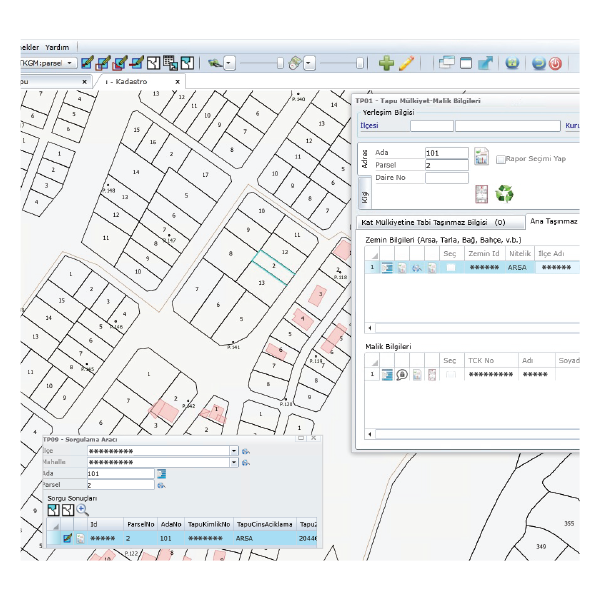This screenshot has height=600, width=600.
Task: Click the report chart icon beside Ada field
Action: (481, 157)
